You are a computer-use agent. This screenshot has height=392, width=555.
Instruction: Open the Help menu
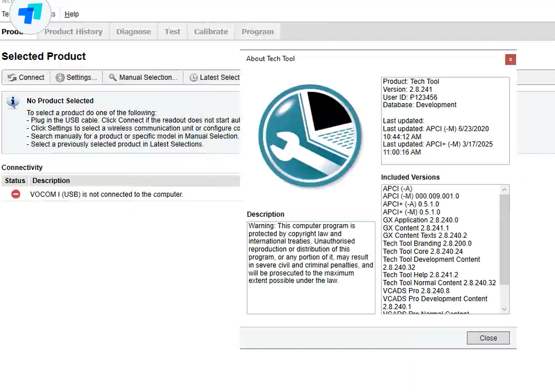point(71,14)
